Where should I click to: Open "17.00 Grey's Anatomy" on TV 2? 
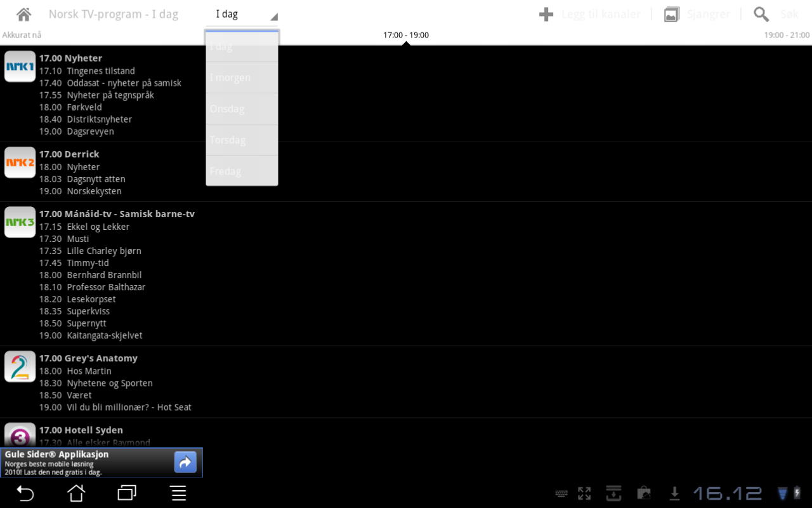point(88,358)
